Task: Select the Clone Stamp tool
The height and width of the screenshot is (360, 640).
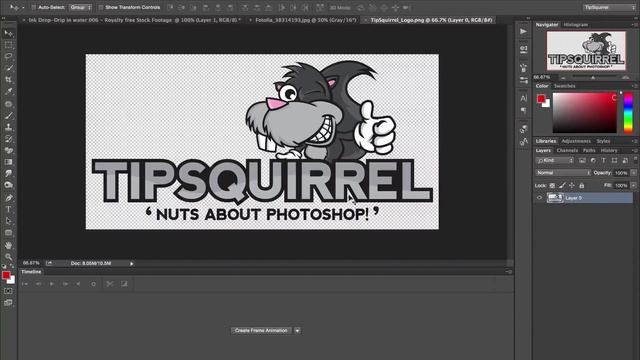Action: (8, 127)
